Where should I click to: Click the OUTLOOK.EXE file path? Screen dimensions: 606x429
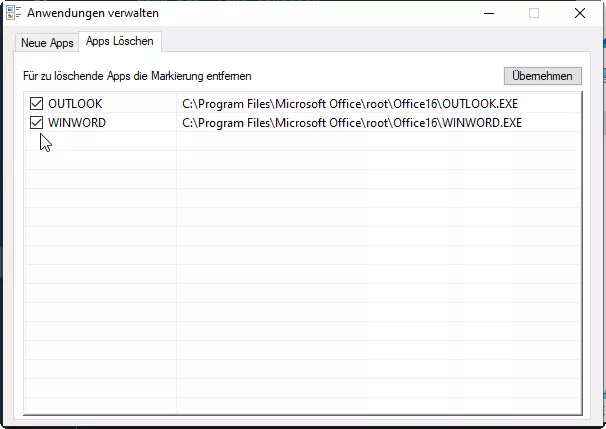pyautogui.click(x=351, y=103)
